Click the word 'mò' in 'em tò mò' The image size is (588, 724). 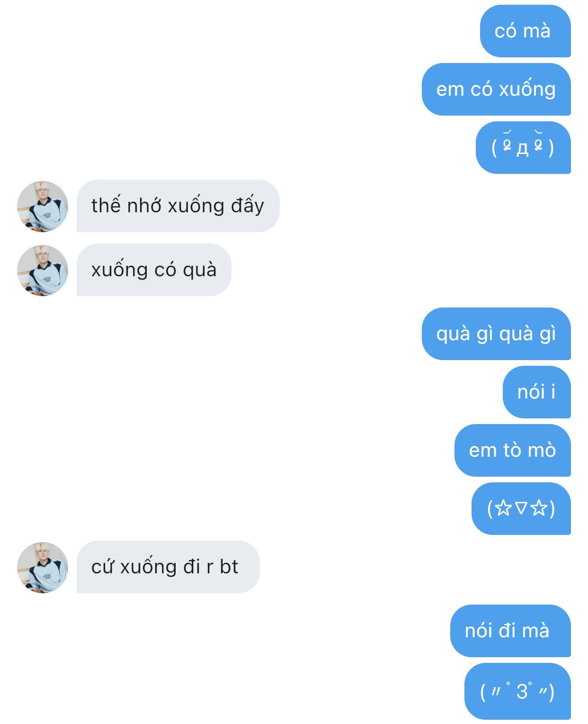coord(542,450)
